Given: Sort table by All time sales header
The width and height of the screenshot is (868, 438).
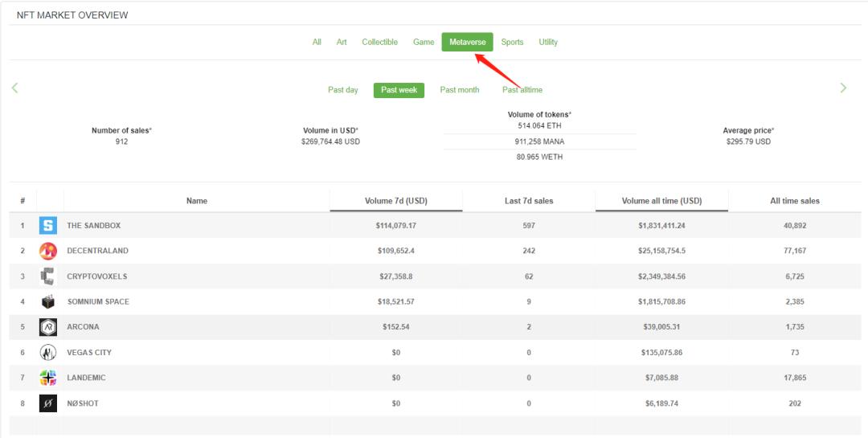Looking at the screenshot, I should (x=795, y=201).
